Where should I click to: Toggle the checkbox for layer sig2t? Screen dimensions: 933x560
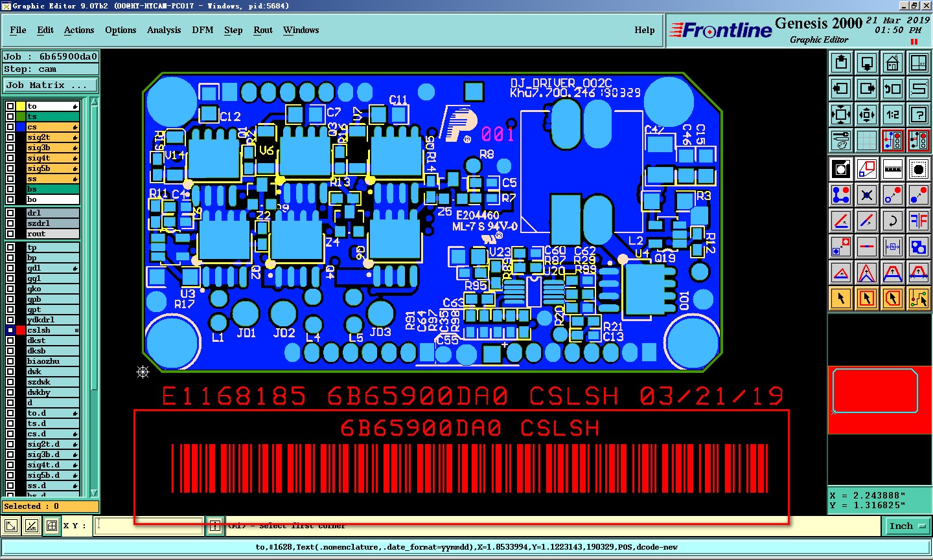10,137
